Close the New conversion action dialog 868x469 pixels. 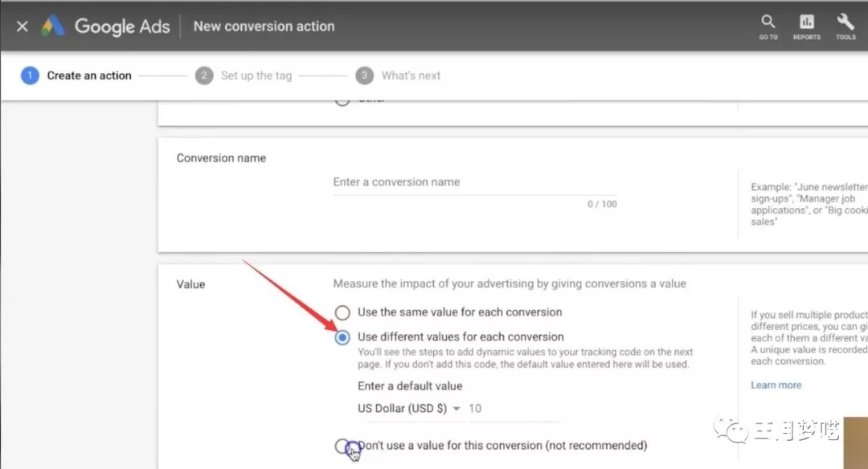click(x=23, y=27)
